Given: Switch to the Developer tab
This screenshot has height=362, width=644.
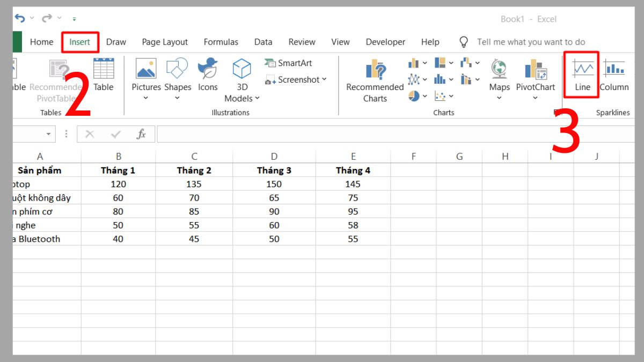Looking at the screenshot, I should 385,42.
